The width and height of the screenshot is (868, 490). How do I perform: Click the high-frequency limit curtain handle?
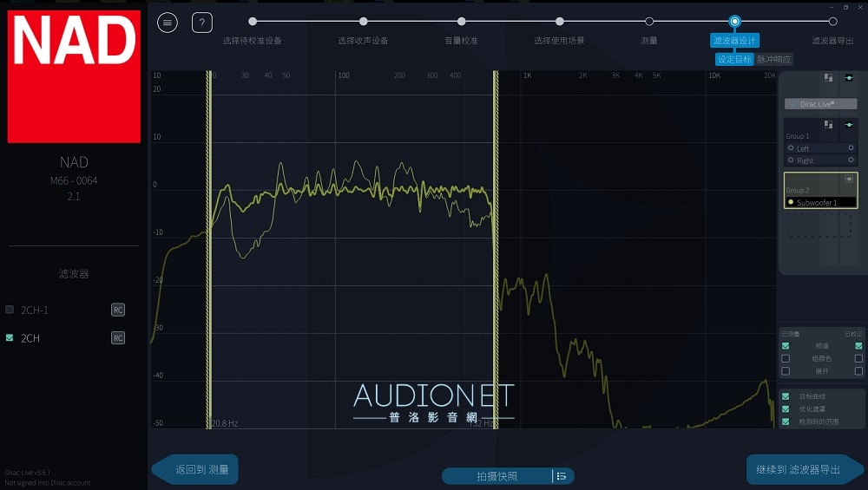(x=496, y=249)
